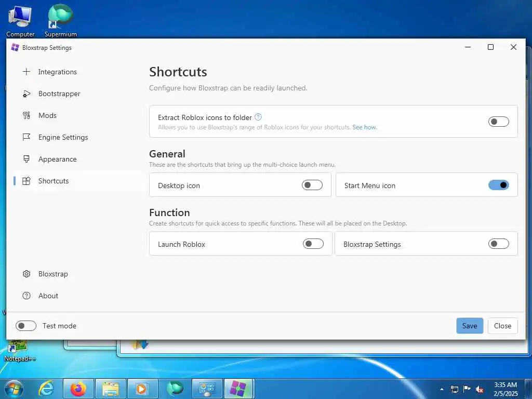This screenshot has width=532, height=399.
Task: Select the Shortcuts page label
Action: tap(54, 181)
